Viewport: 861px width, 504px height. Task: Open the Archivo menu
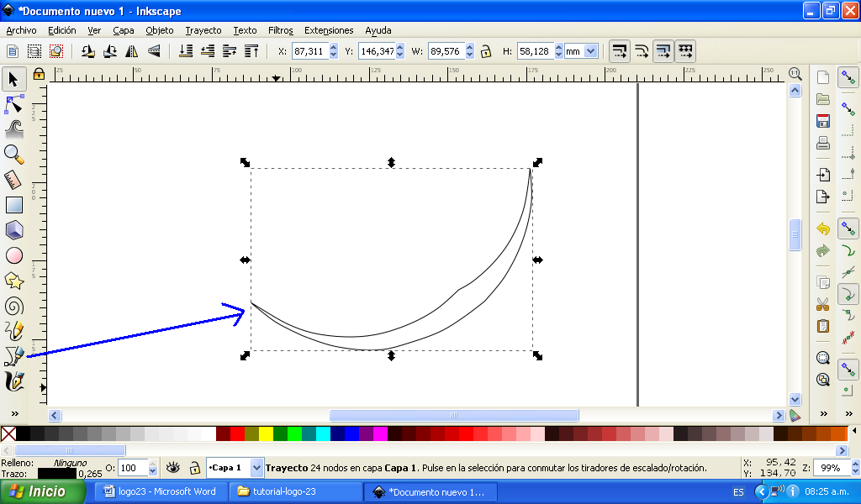coord(21,30)
